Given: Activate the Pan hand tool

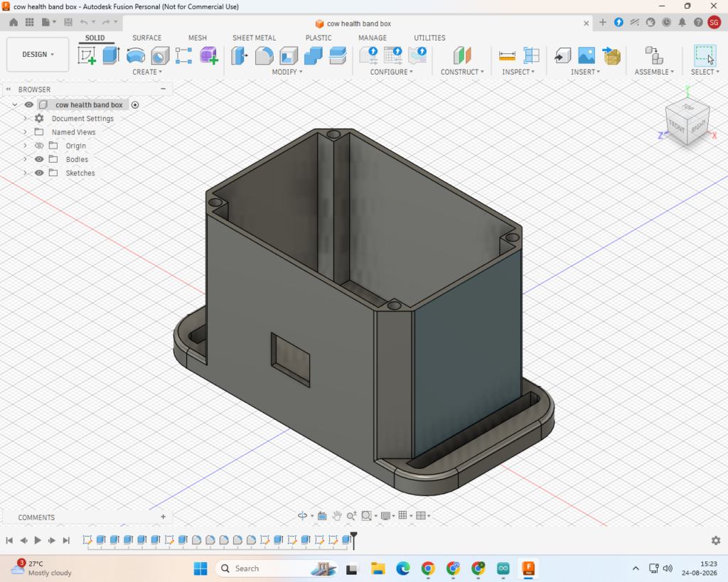Looking at the screenshot, I should [x=337, y=516].
